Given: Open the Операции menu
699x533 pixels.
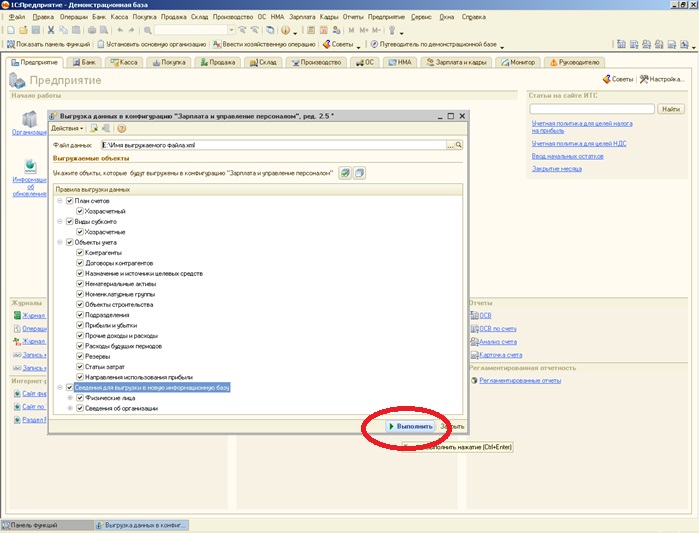Looking at the screenshot, I should point(74,17).
